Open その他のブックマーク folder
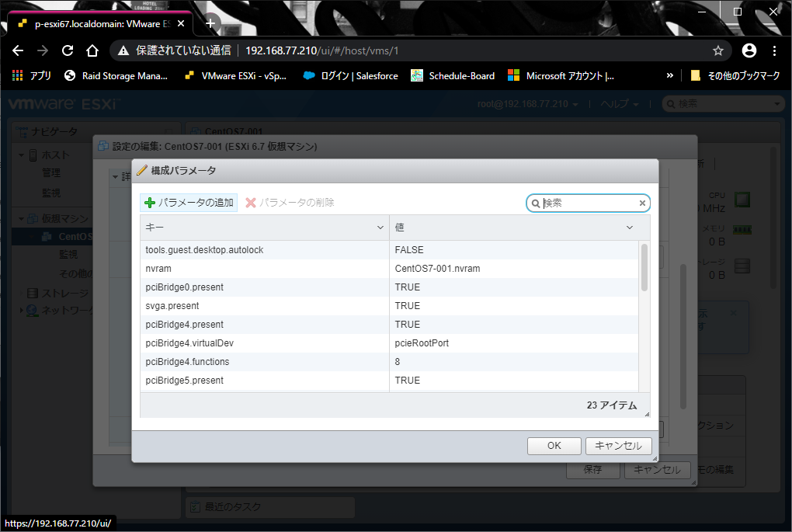Screen dimensions: 792x532 pos(735,76)
